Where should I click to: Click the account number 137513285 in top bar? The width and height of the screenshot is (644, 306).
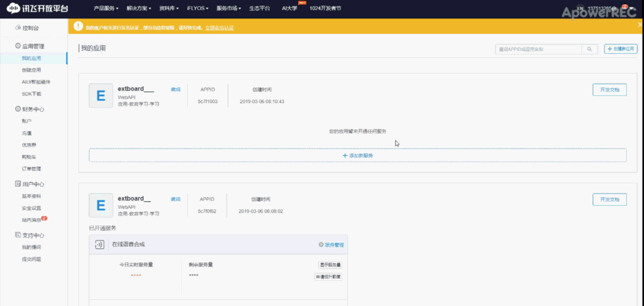click(x=603, y=8)
